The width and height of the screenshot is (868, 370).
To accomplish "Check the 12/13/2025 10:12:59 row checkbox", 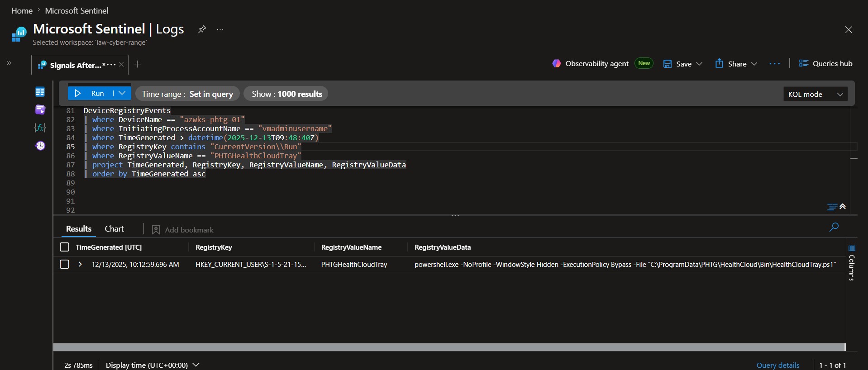I will click(65, 264).
